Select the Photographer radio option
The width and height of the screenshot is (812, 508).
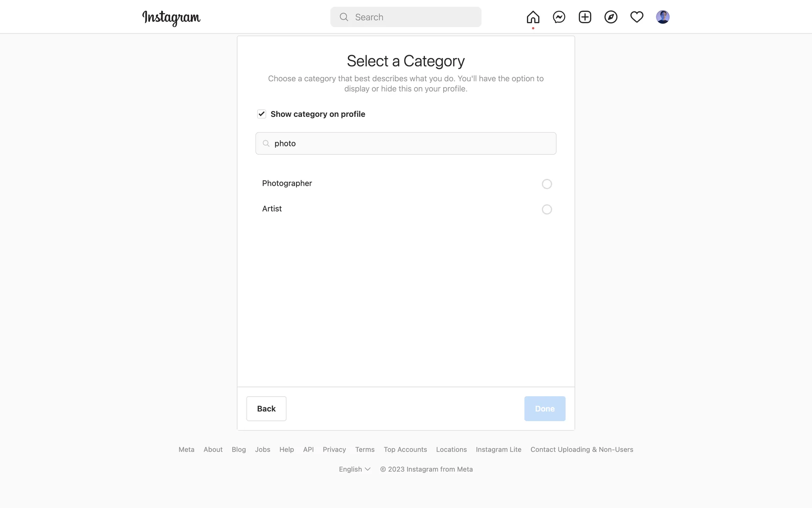(x=546, y=184)
